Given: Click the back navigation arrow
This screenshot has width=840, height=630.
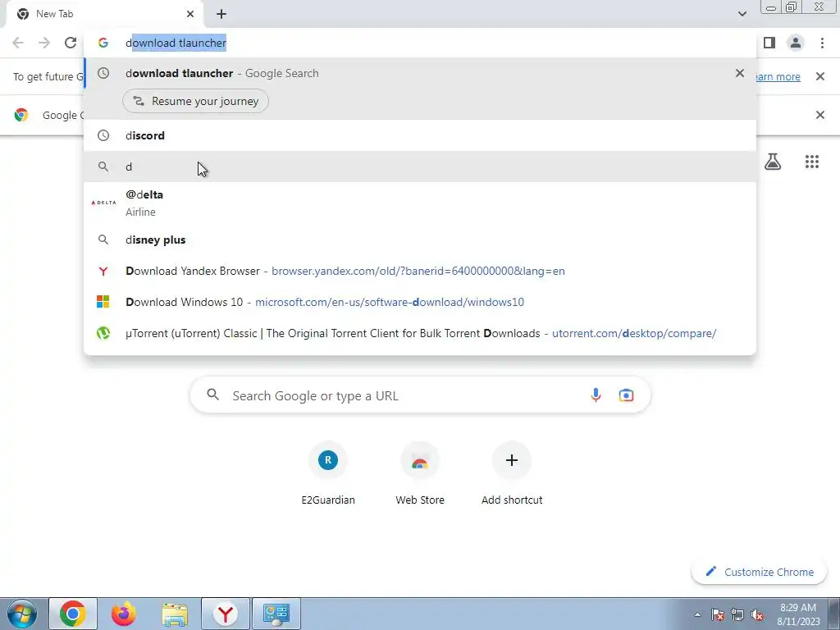Looking at the screenshot, I should (18, 43).
